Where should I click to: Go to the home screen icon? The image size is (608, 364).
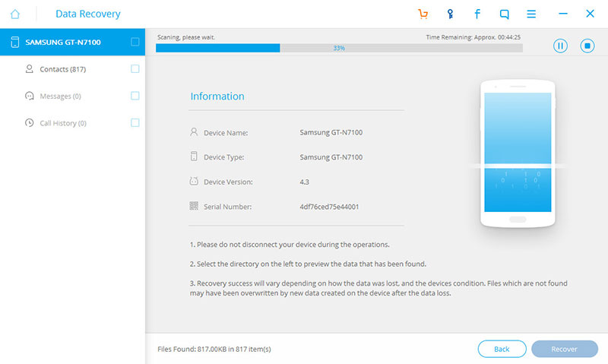click(15, 14)
